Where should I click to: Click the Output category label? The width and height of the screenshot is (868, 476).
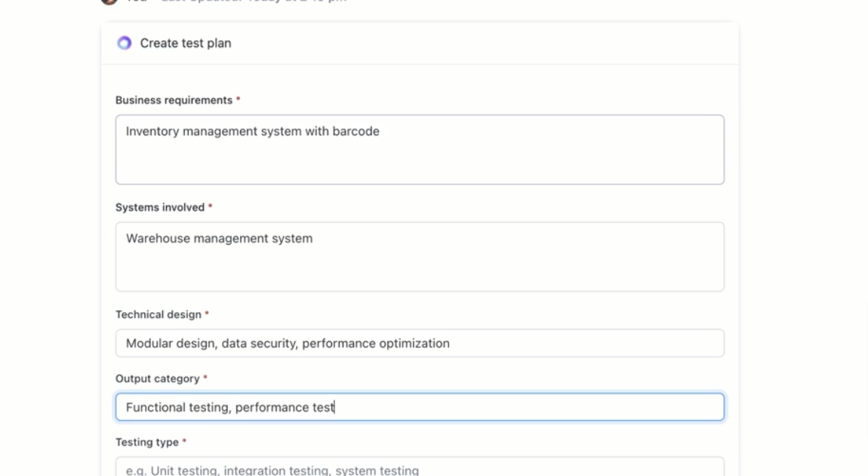pyautogui.click(x=157, y=378)
